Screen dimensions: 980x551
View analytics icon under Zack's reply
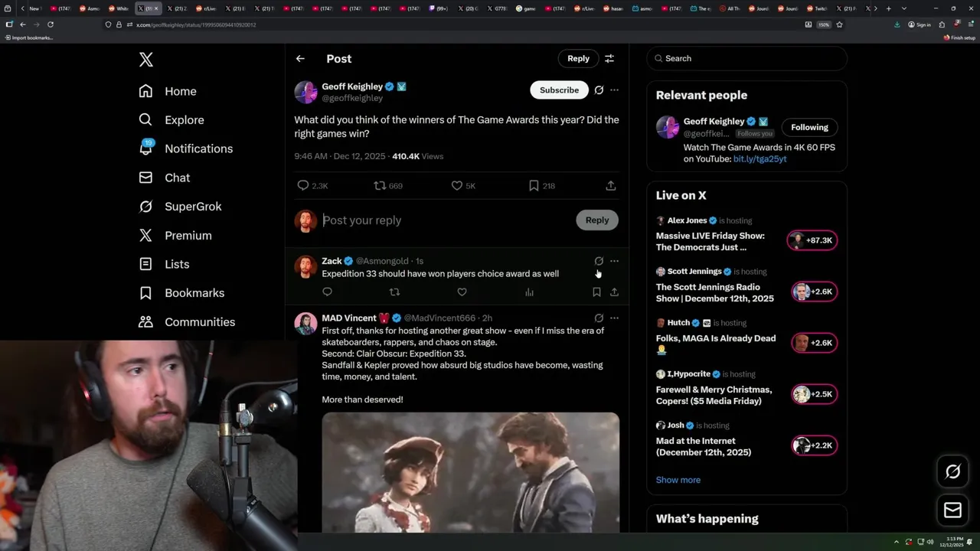pyautogui.click(x=529, y=292)
